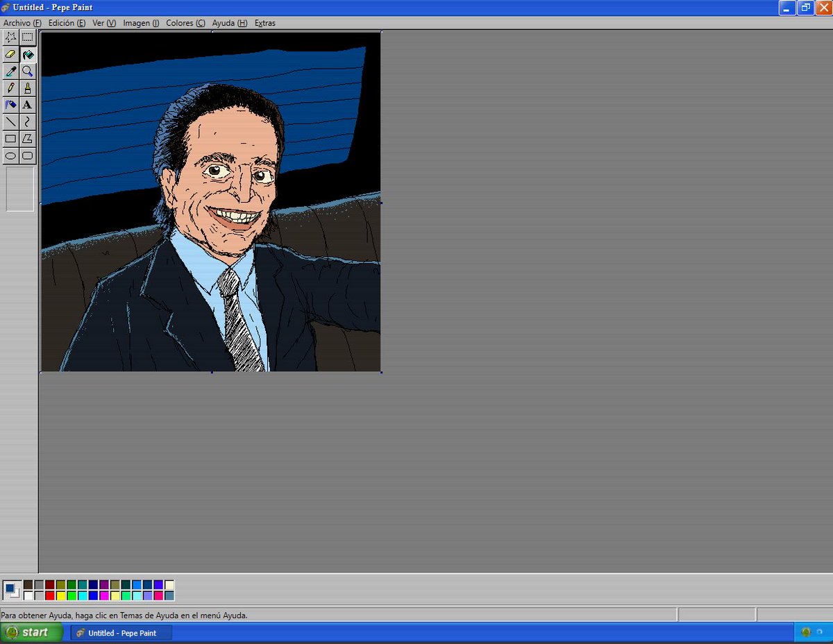Click the foreground/background color indicator box

pyautogui.click(x=12, y=590)
